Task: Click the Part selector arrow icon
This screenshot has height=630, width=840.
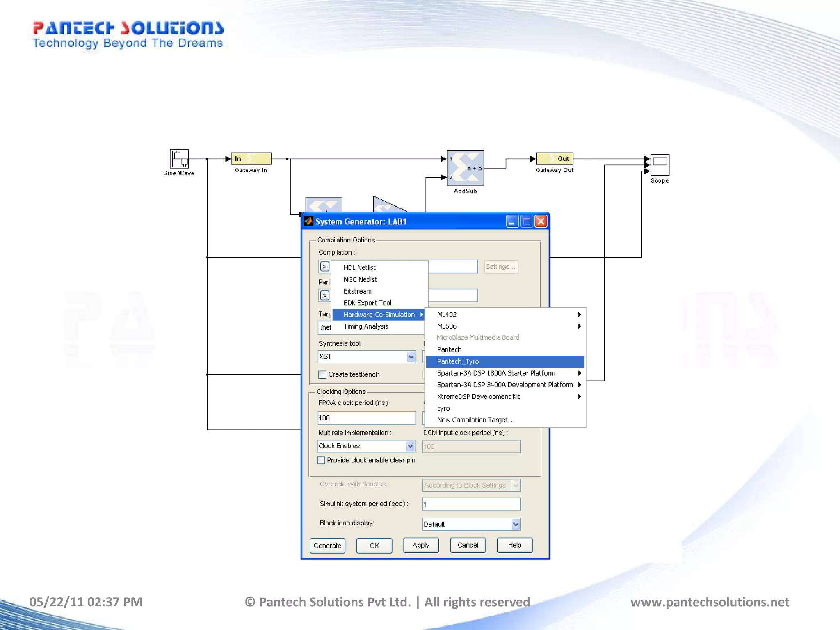Action: [x=324, y=295]
